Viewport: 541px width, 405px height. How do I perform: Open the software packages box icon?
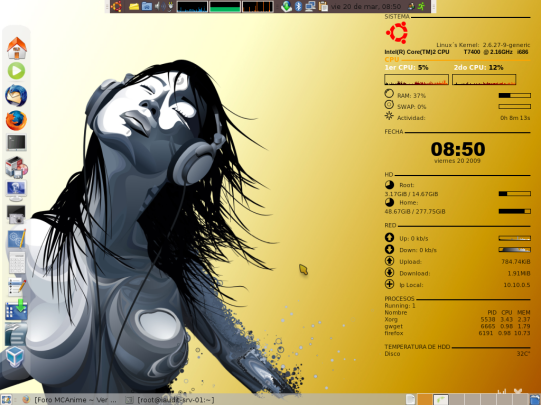click(16, 167)
